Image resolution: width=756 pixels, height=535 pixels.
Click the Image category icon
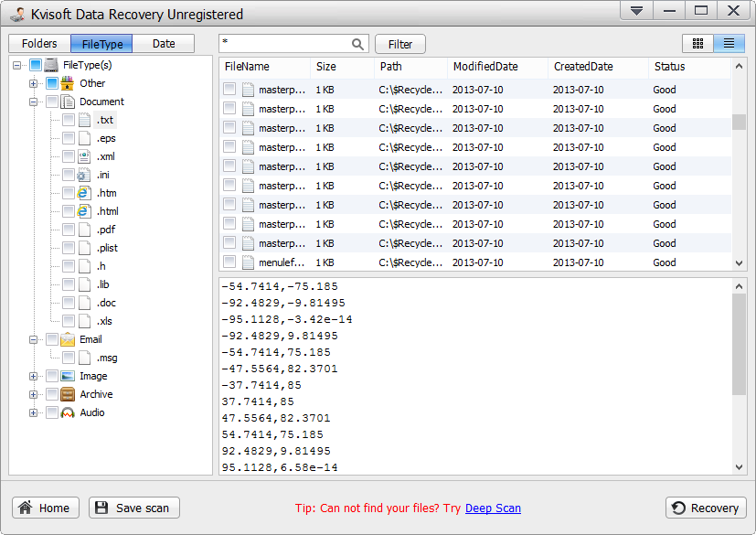point(68,376)
